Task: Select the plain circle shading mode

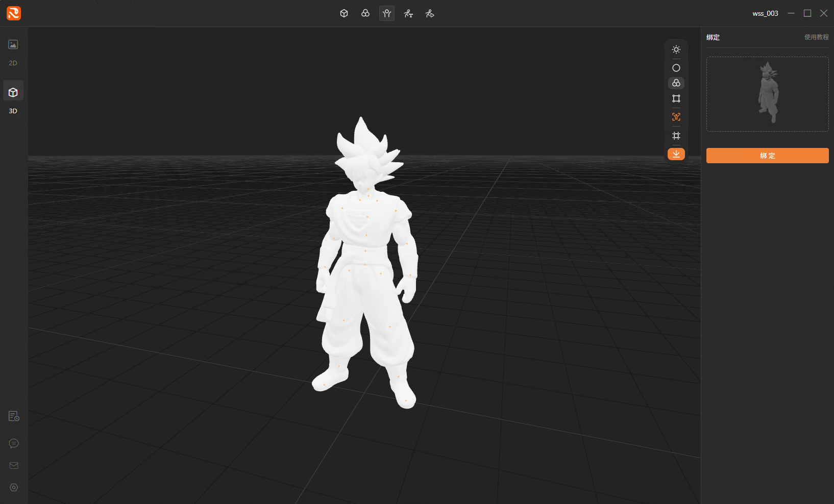Action: [676, 68]
